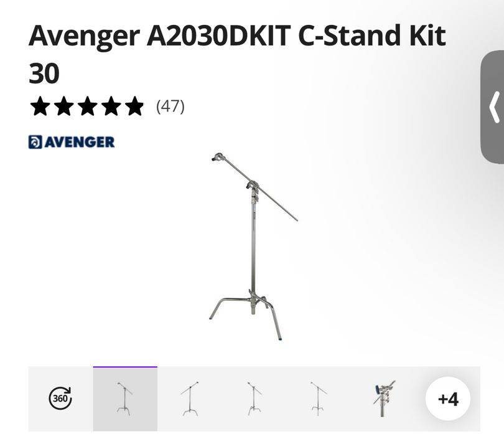This screenshot has width=504, height=436.
Task: Click the fourth rating star
Action: point(111,106)
